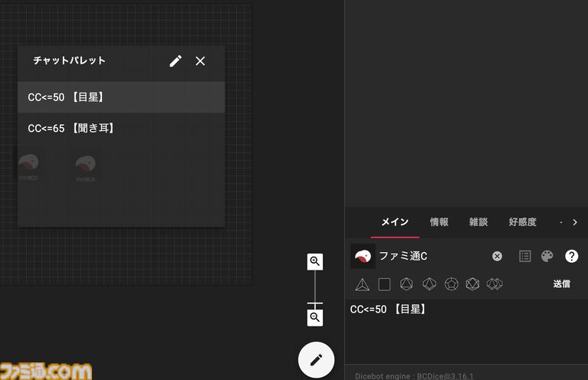The width and height of the screenshot is (588, 380).
Task: Click the ファミ通C character avatar
Action: [x=363, y=257]
